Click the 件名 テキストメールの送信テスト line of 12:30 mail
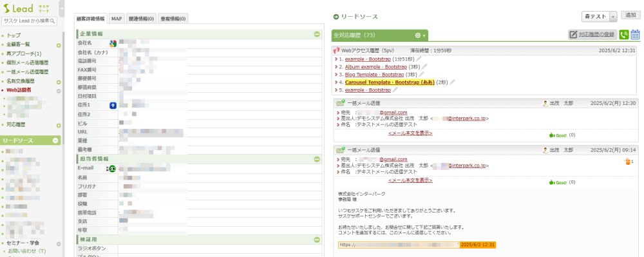Screen dimensions: 644x257 pos(379,124)
